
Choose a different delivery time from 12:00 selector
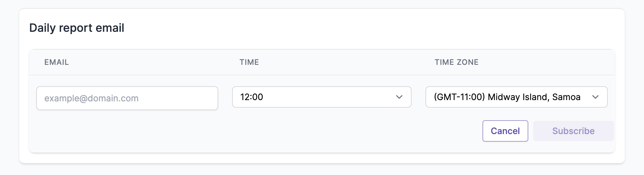(x=322, y=97)
